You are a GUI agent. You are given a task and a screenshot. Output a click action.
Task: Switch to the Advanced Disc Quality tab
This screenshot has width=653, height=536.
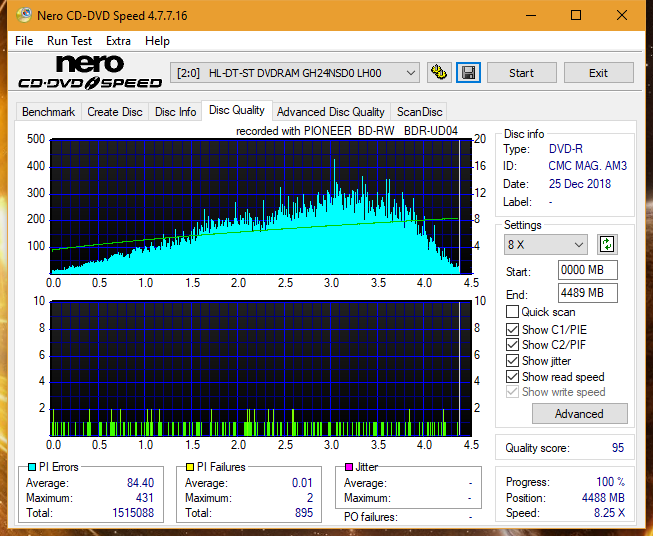pos(331,112)
